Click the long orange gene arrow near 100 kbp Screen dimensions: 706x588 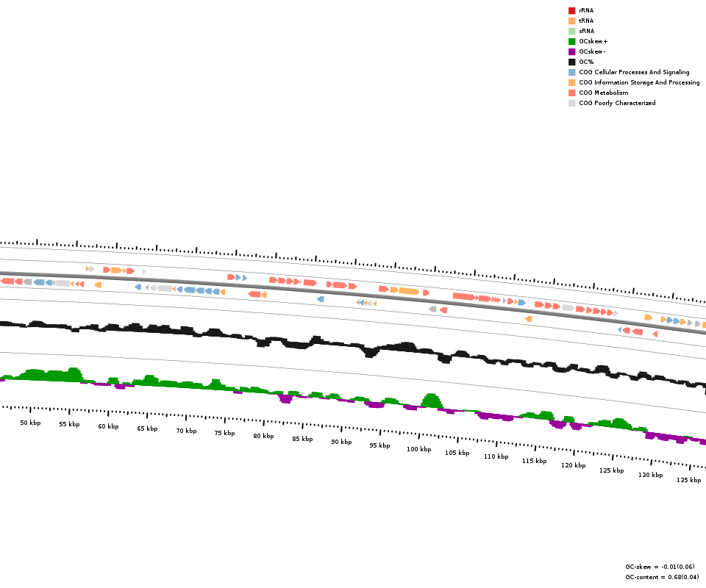coord(409,291)
